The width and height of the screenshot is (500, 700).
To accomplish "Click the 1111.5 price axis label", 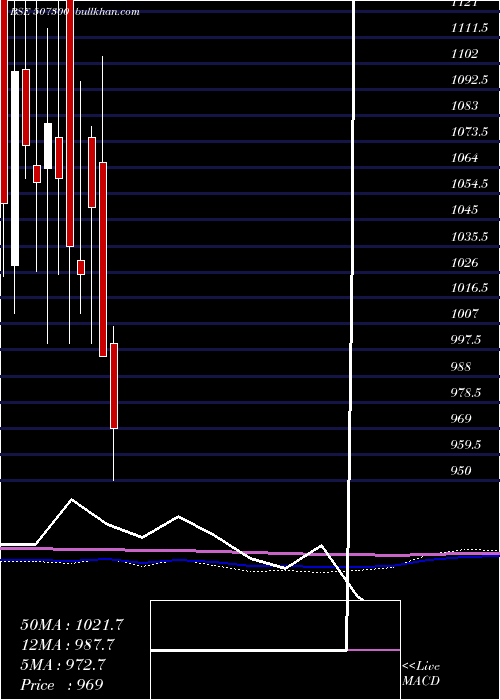I will point(469,29).
